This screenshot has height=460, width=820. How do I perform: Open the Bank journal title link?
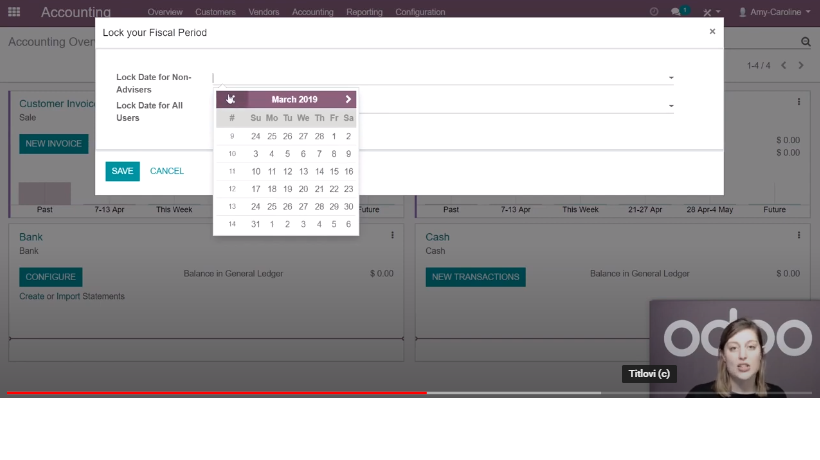[31, 237]
